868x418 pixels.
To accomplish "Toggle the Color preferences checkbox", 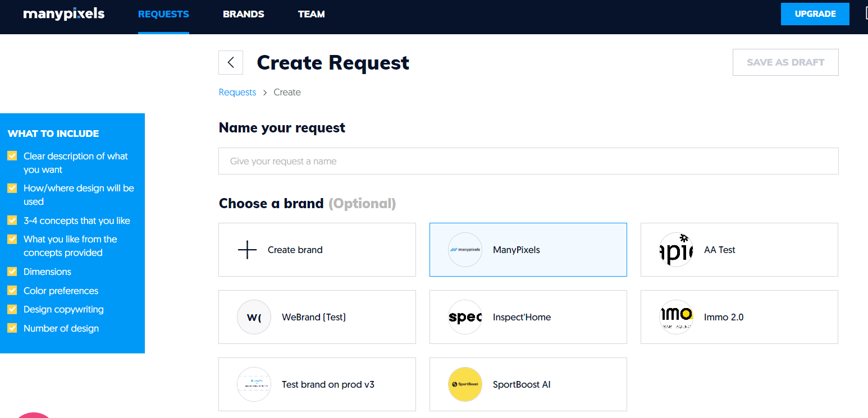I will (12, 291).
